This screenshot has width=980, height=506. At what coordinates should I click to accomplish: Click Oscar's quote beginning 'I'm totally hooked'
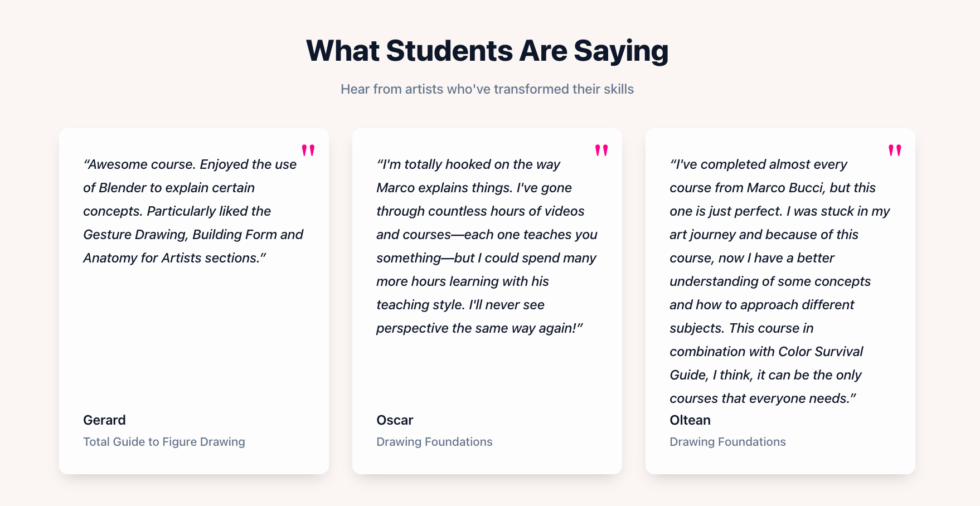(x=487, y=246)
